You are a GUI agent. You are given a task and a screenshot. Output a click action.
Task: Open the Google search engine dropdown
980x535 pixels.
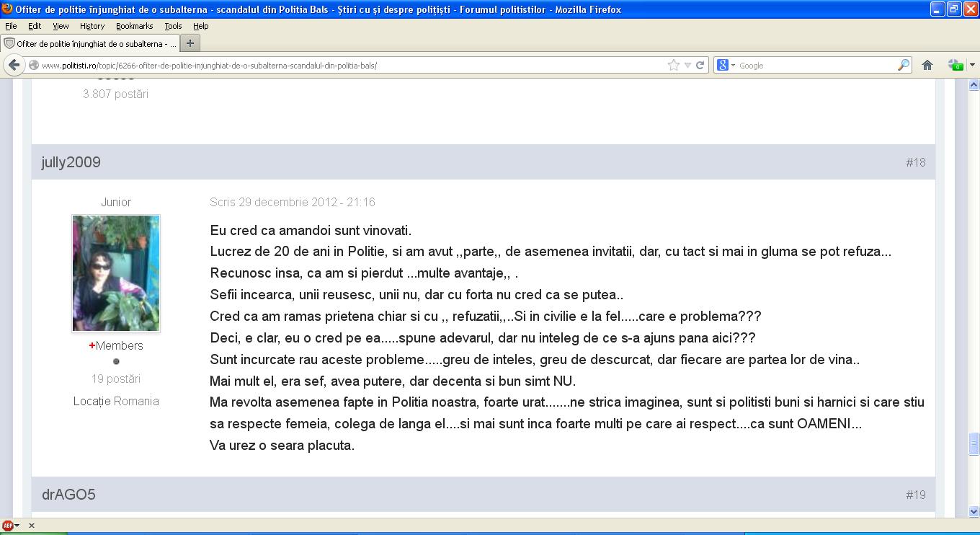pos(726,65)
